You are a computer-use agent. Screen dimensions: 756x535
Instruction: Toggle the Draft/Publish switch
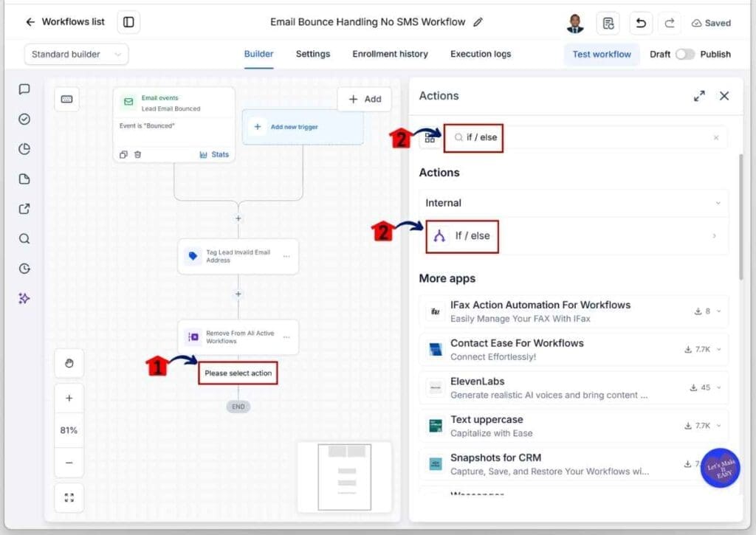pyautogui.click(x=684, y=55)
